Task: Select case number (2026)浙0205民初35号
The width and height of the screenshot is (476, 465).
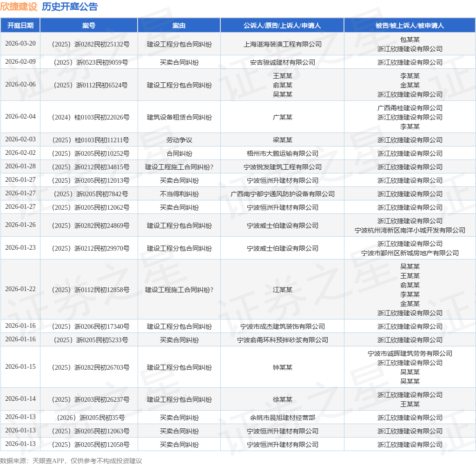Action: pyautogui.click(x=91, y=418)
